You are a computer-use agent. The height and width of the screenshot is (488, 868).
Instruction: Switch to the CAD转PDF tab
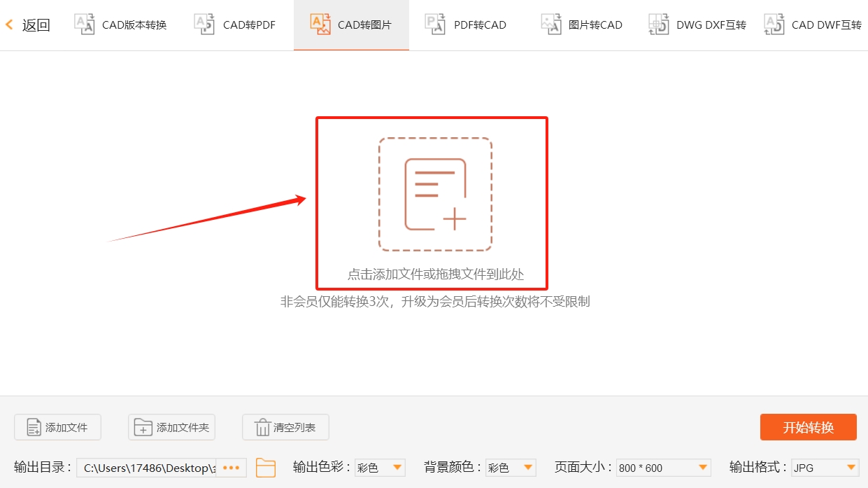235,25
